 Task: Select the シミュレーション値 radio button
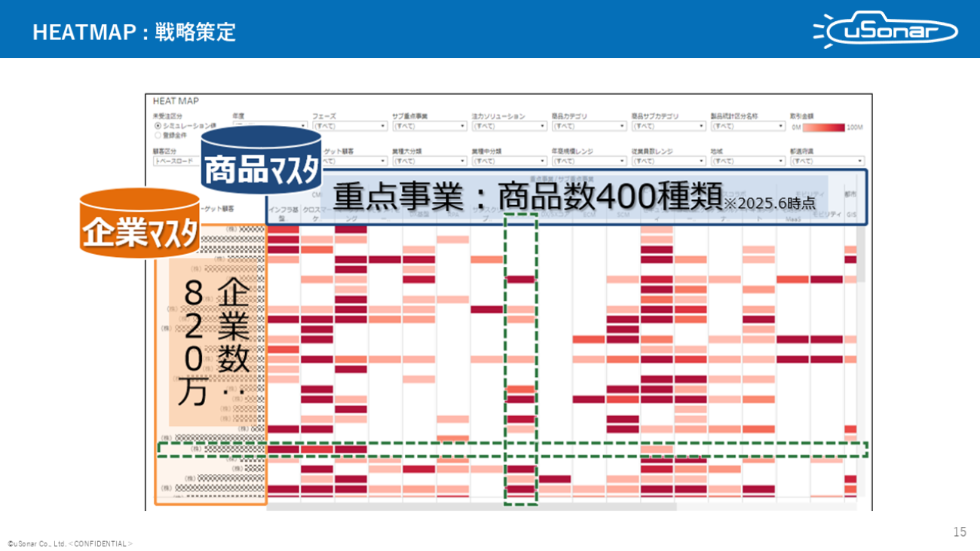pos(158,127)
